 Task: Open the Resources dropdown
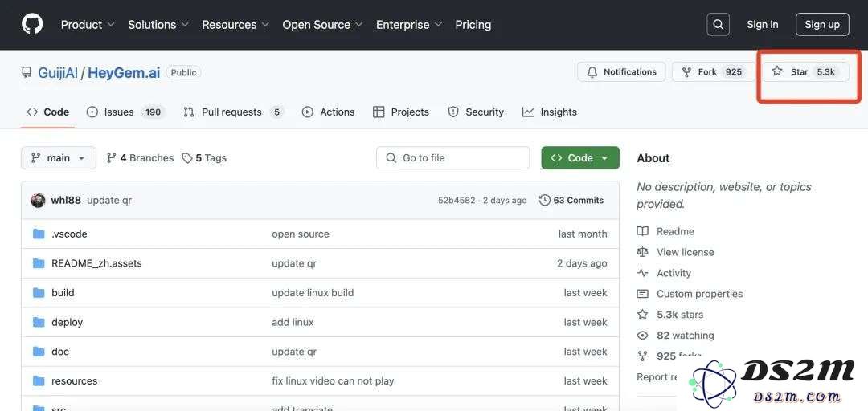click(235, 25)
